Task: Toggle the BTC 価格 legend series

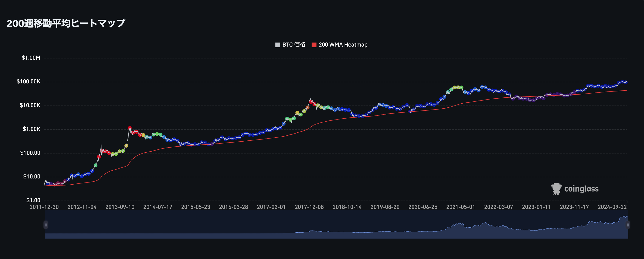Action: tap(293, 45)
